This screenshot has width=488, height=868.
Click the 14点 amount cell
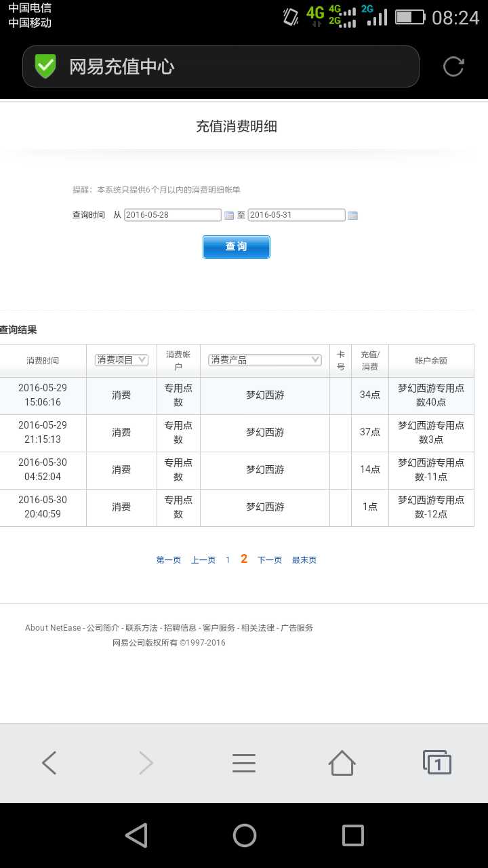tap(370, 470)
